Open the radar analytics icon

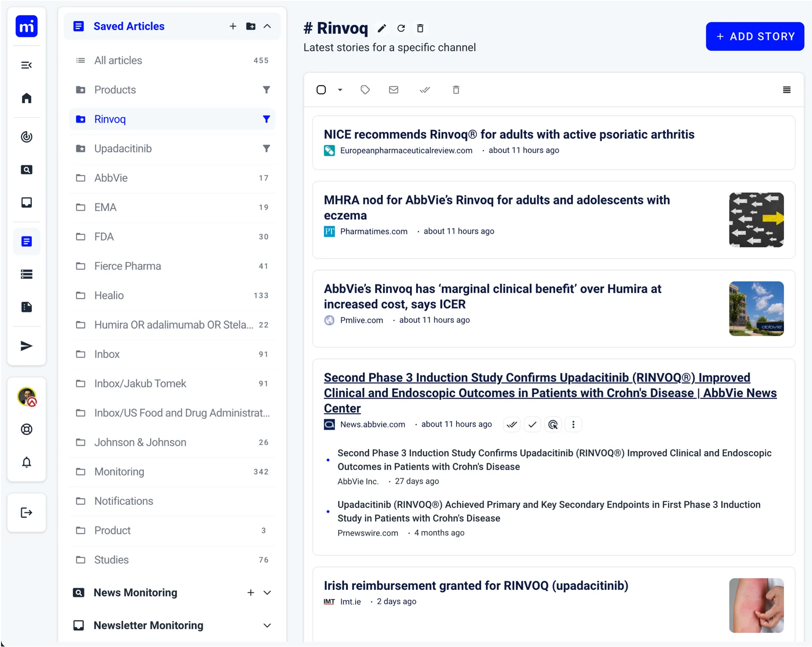point(27,137)
